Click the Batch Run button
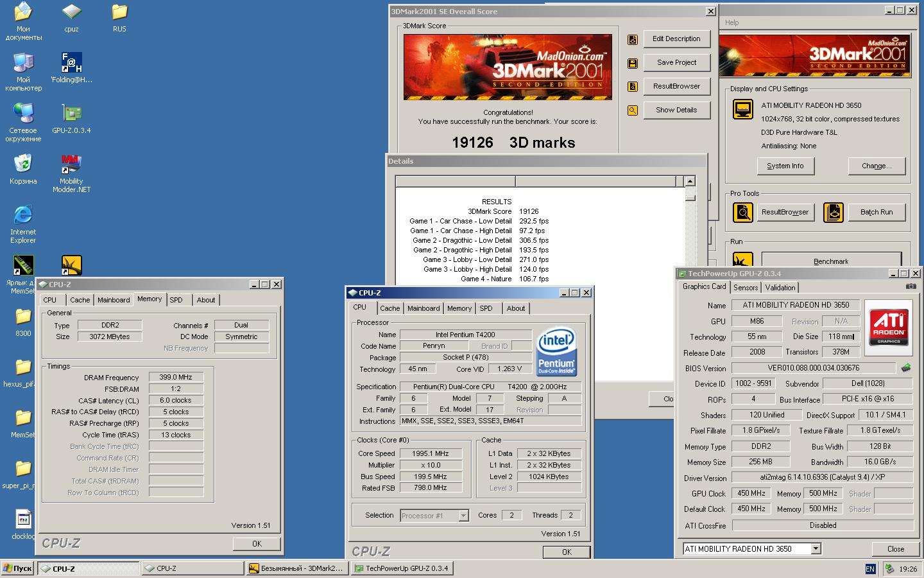 (x=877, y=212)
